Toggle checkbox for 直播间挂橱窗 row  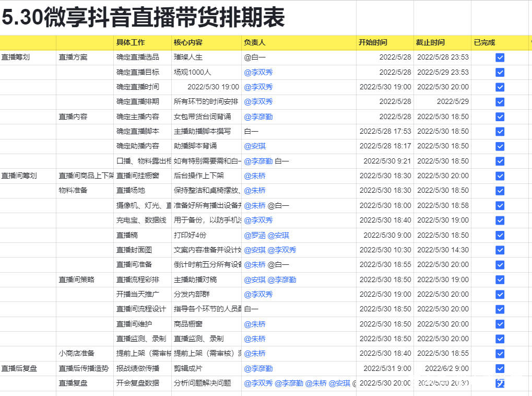[500, 176]
